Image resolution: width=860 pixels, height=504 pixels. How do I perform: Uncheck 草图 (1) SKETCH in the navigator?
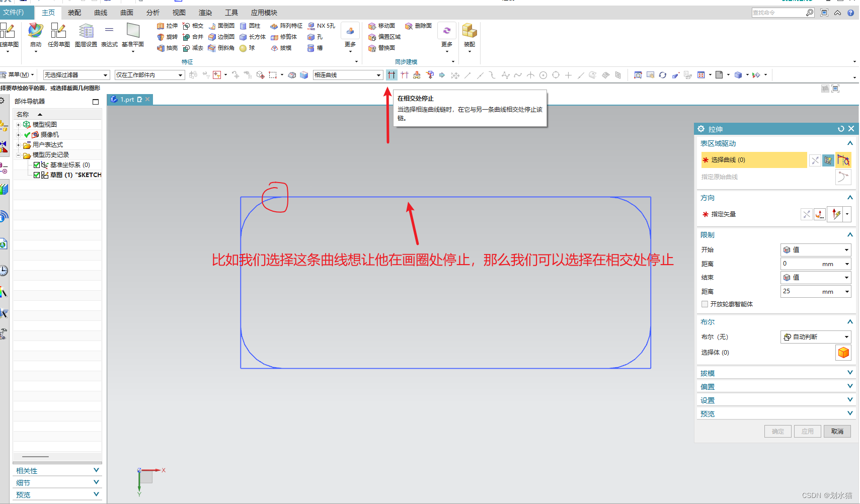click(x=36, y=175)
